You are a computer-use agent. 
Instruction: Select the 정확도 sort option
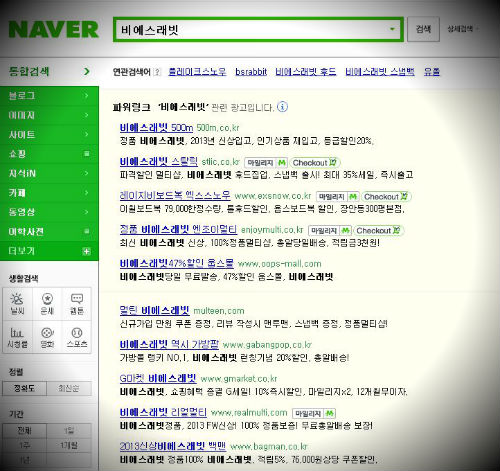click(24, 388)
